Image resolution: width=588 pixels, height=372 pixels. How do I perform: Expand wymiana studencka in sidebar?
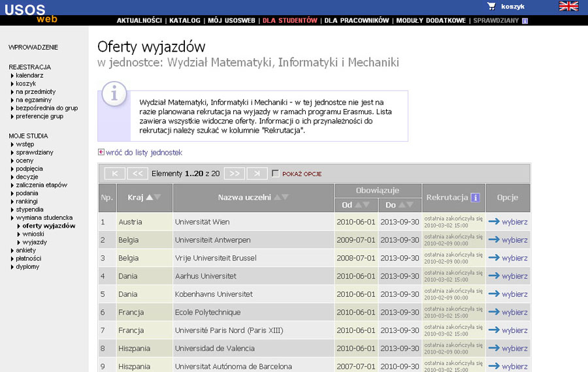[x=44, y=217]
